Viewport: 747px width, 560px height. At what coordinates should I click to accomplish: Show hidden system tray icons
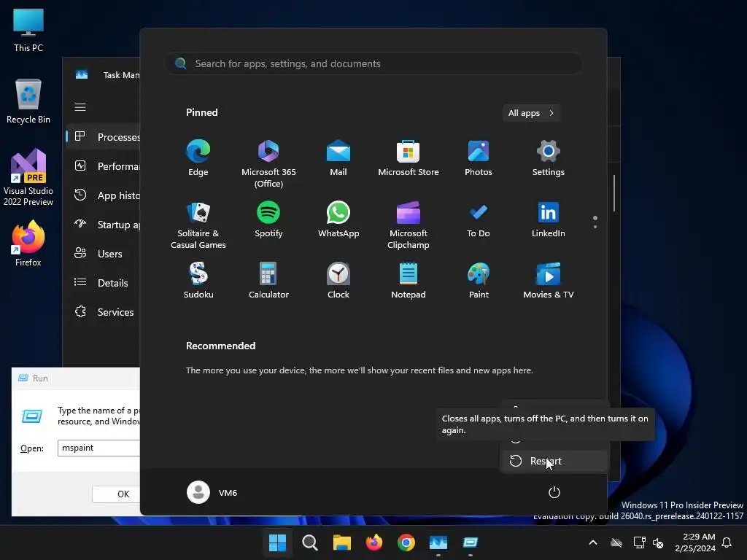593,542
